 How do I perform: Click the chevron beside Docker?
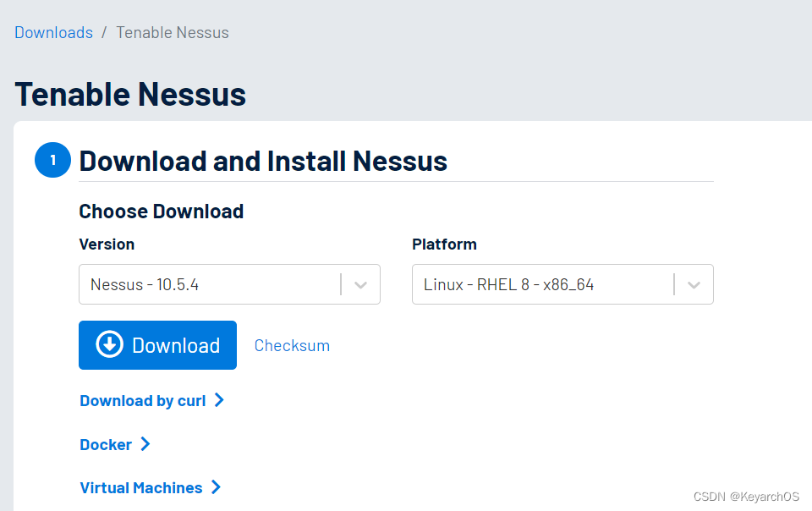pyautogui.click(x=145, y=444)
